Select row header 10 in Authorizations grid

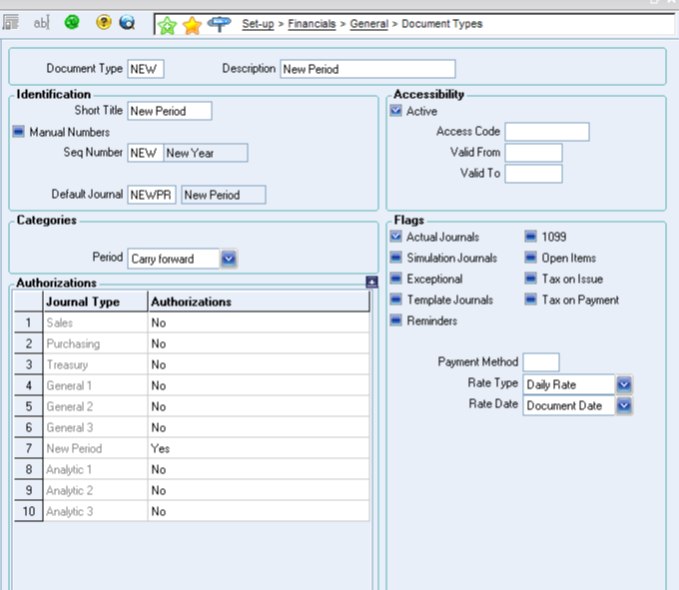click(x=29, y=511)
